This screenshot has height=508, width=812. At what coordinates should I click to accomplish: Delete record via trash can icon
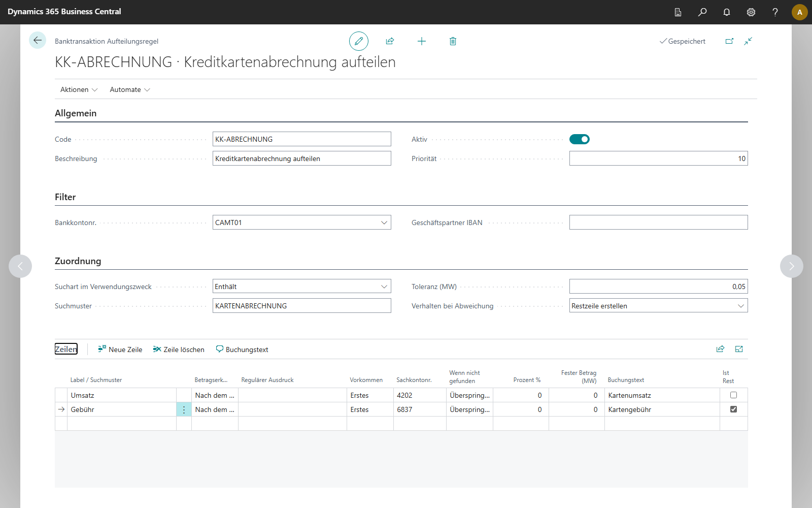pyautogui.click(x=453, y=41)
